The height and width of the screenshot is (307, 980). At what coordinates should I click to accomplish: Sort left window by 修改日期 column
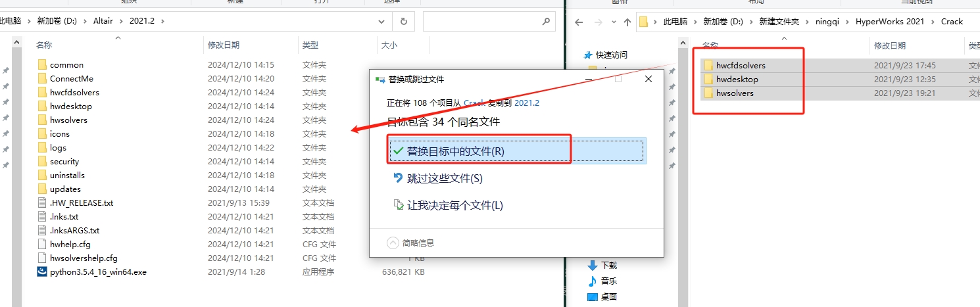pos(224,45)
